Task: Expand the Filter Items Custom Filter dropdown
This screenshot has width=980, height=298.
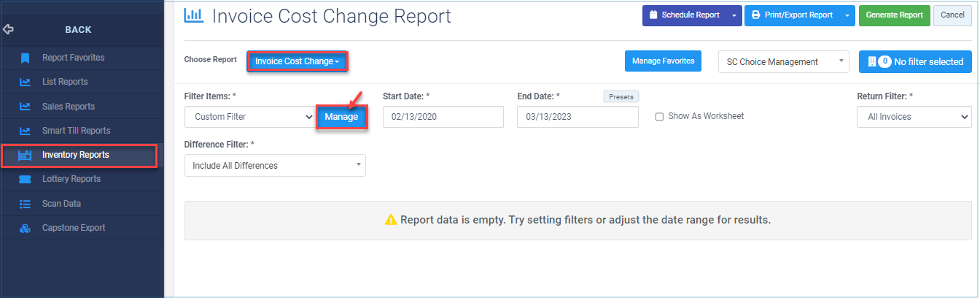Action: pyautogui.click(x=249, y=117)
